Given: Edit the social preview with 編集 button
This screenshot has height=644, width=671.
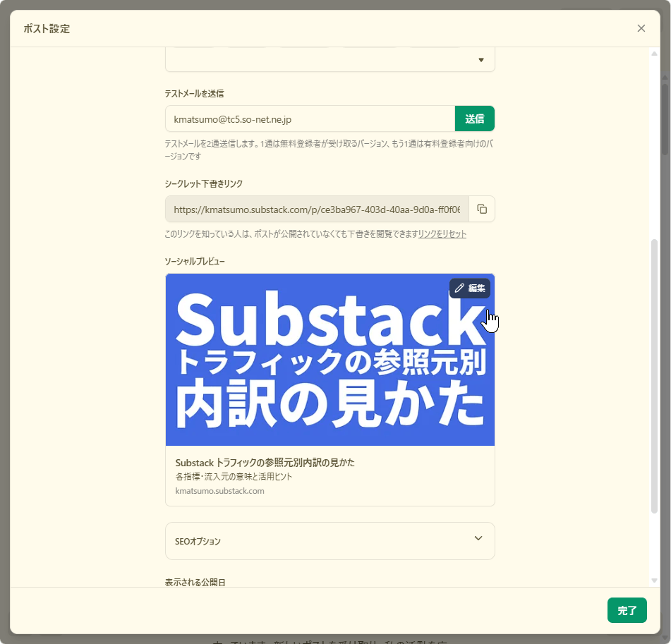Looking at the screenshot, I should tap(469, 288).
